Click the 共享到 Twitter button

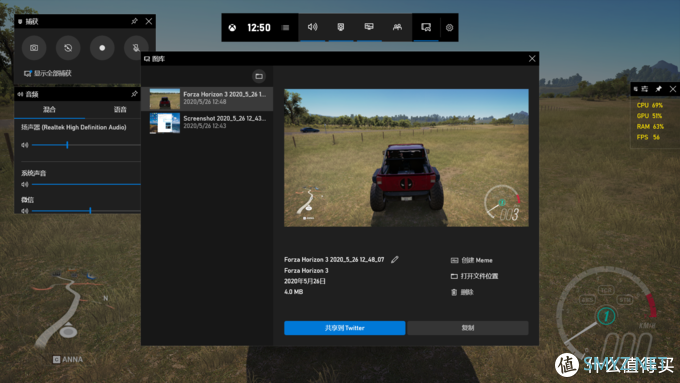(345, 328)
